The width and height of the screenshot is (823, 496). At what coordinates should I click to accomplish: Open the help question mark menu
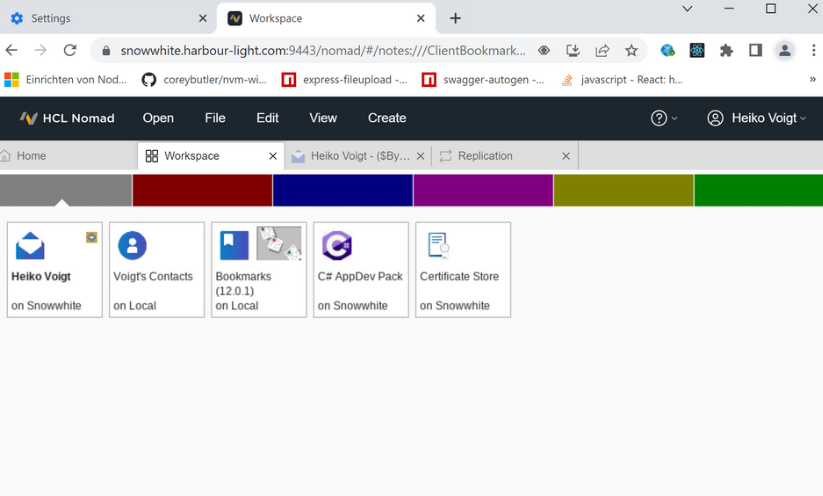pyautogui.click(x=663, y=118)
